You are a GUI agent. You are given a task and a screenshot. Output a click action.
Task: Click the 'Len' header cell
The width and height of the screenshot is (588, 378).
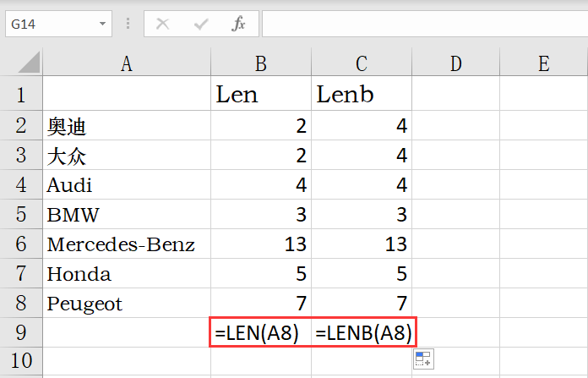[261, 94]
